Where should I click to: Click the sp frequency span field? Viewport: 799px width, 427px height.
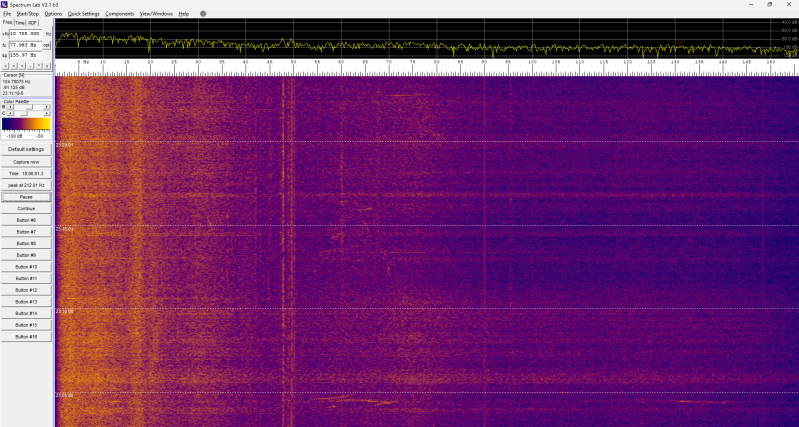[x=25, y=55]
